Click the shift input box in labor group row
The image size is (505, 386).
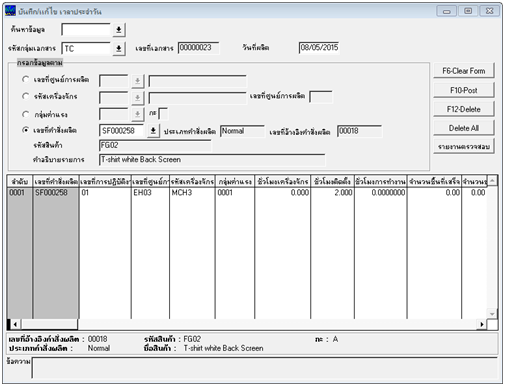(163, 114)
